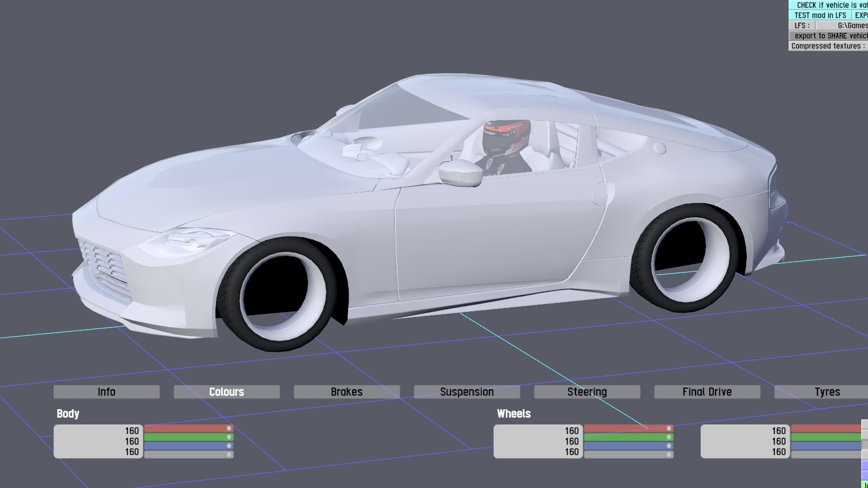Screen dimensions: 868x488
Task: Adjust the Wheels red colour slider
Action: click(629, 428)
